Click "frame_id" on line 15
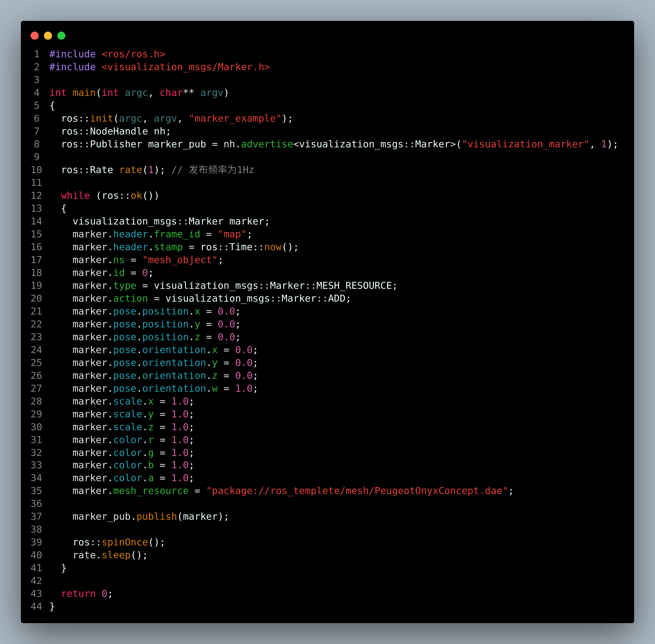 click(177, 234)
